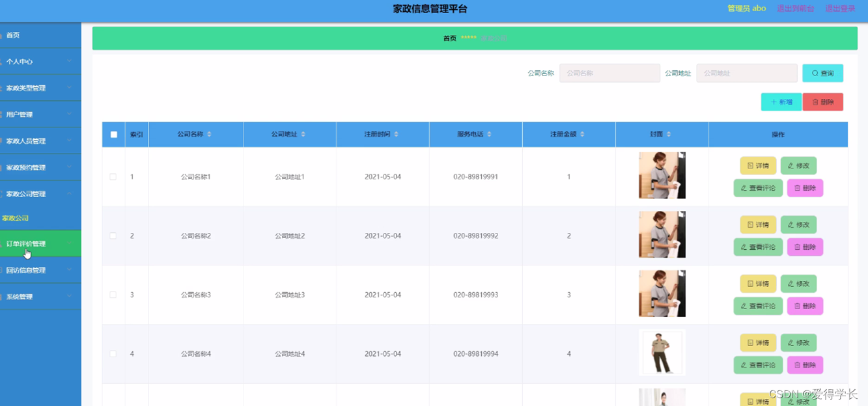Sort table by 注册时间 column arrows

point(396,134)
